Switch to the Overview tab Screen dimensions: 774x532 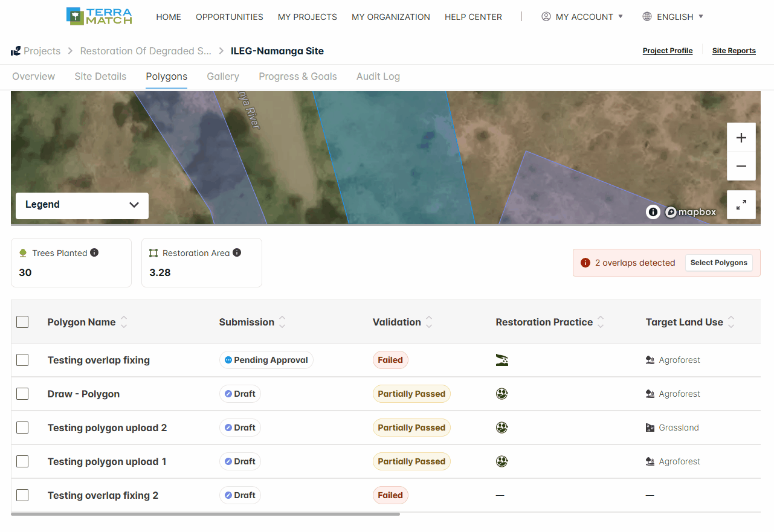coord(34,77)
